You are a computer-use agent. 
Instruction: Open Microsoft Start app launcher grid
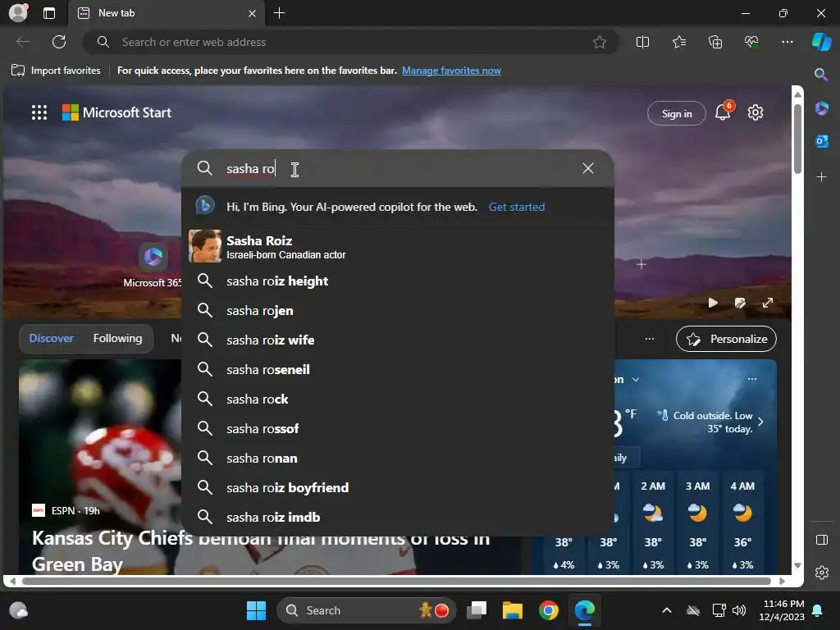click(39, 112)
